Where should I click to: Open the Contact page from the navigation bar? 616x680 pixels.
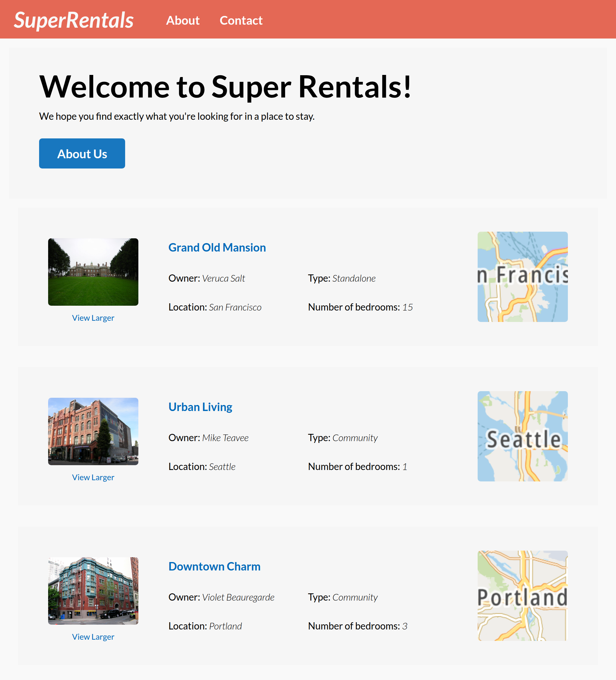click(241, 20)
